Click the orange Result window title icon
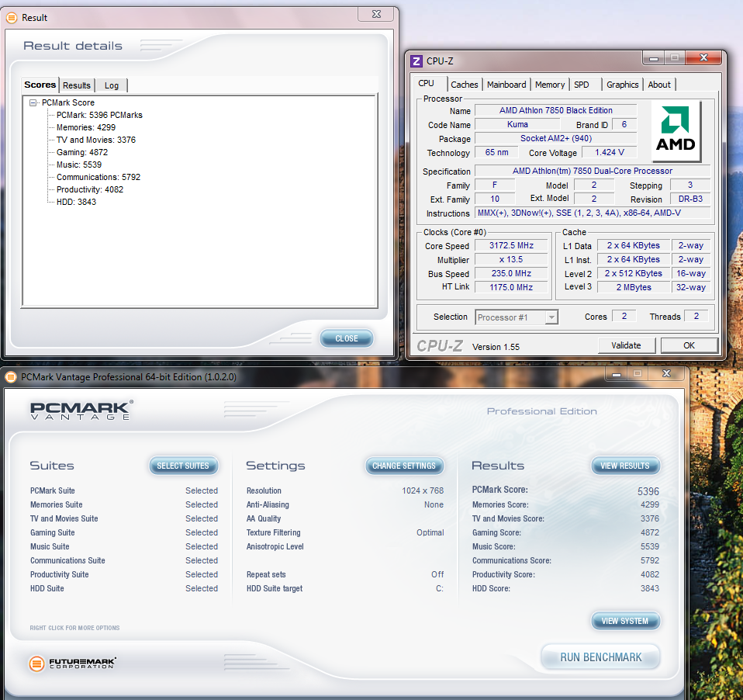The image size is (743, 700). 12,18
